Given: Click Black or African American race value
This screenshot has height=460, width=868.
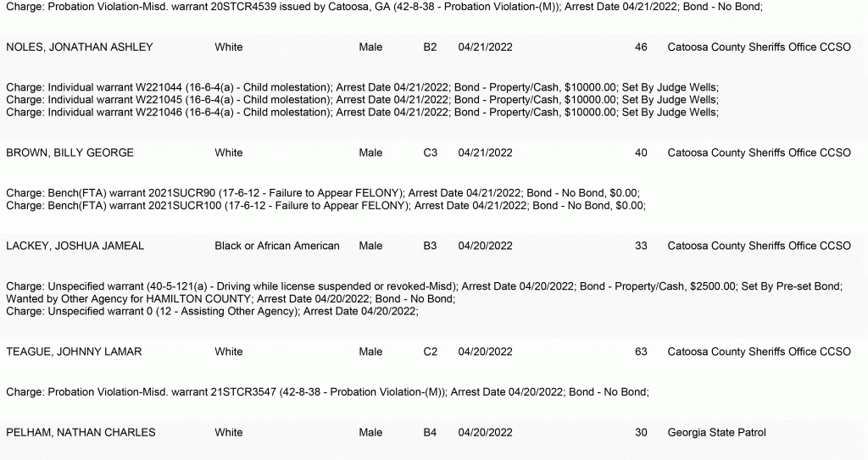Looking at the screenshot, I should (x=277, y=246).
